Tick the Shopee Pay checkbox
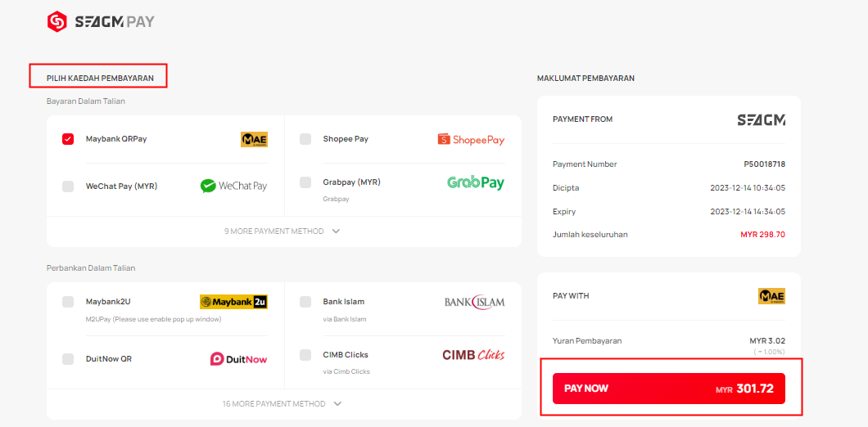This screenshot has width=868, height=427. point(305,139)
